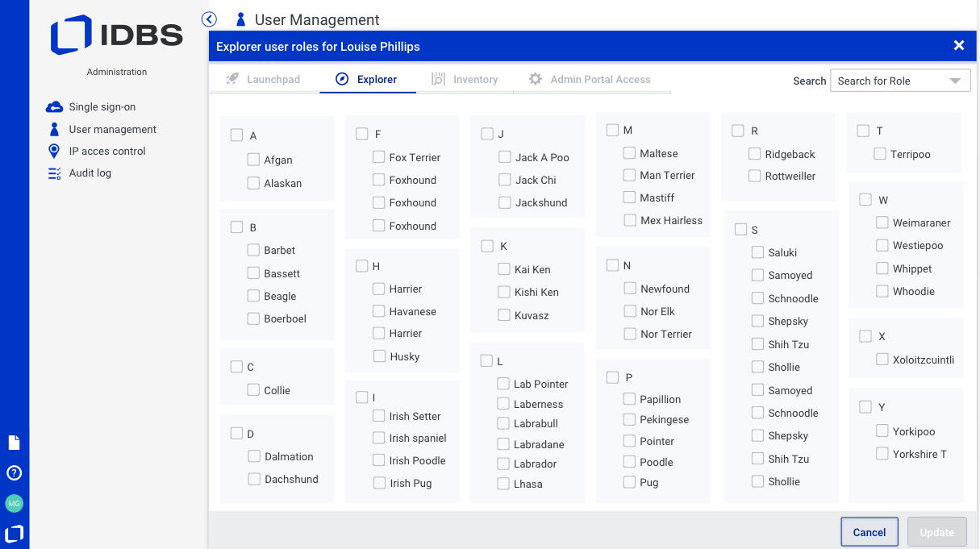Viewport: 980px width, 549px height.
Task: Close the Explorer user roles dialog
Action: click(959, 46)
